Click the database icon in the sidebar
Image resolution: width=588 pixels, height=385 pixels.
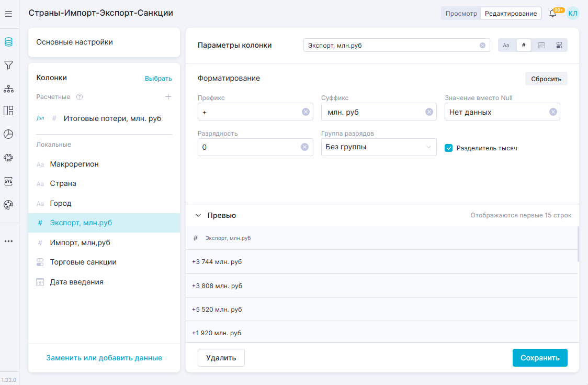pos(8,42)
